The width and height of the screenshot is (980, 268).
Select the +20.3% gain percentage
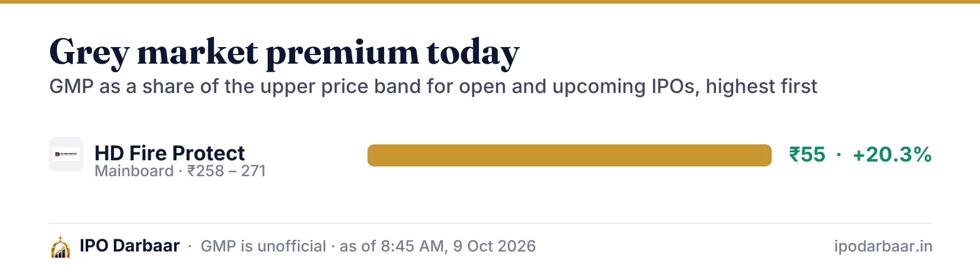892,155
